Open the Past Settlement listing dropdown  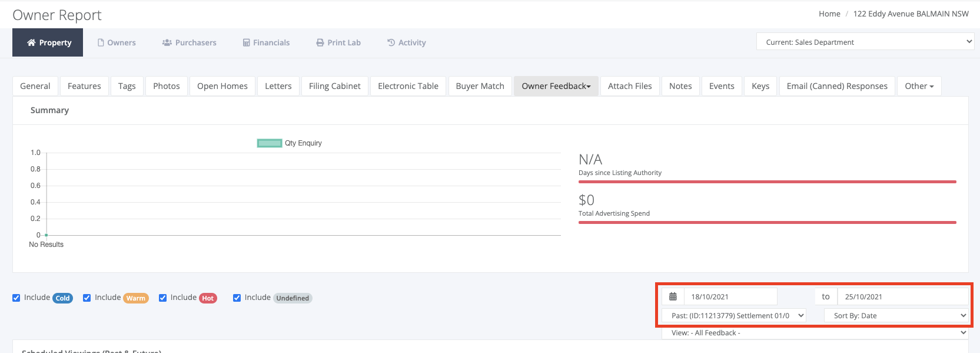[734, 316]
